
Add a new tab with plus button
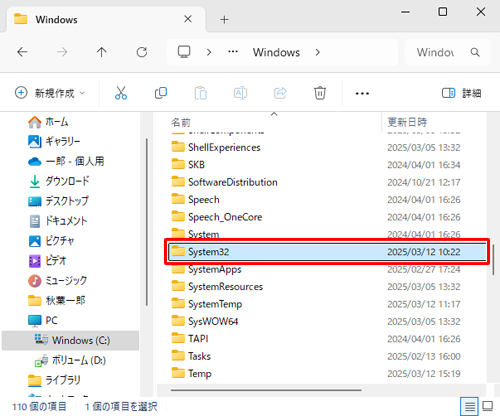click(224, 20)
